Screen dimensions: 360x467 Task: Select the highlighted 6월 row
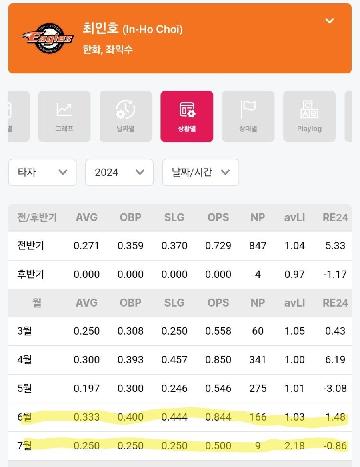pyautogui.click(x=180, y=417)
